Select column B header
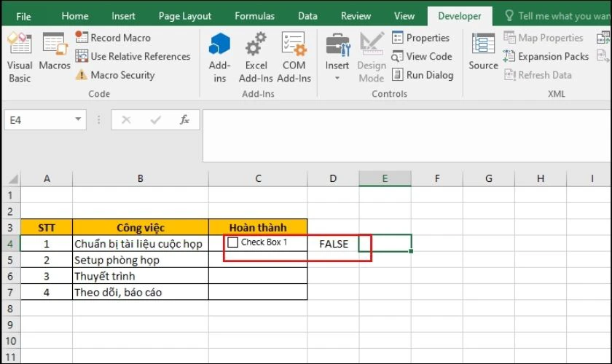 (x=141, y=178)
